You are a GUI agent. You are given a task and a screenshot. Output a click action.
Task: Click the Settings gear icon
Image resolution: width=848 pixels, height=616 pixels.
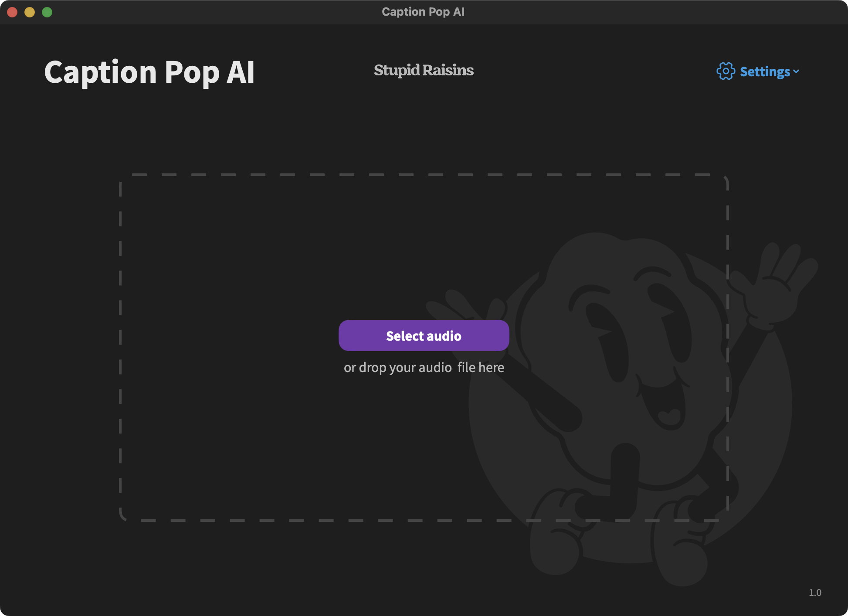pyautogui.click(x=726, y=71)
